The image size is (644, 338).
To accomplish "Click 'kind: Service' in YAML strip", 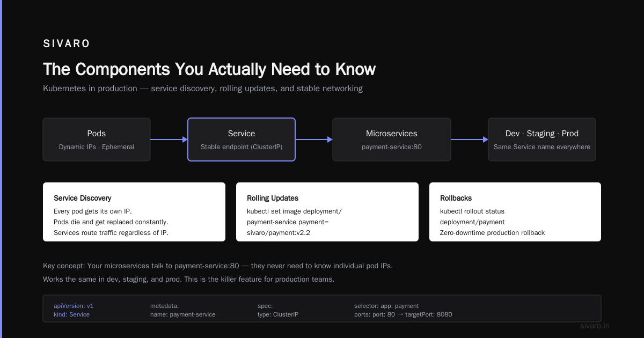I will click(71, 314).
